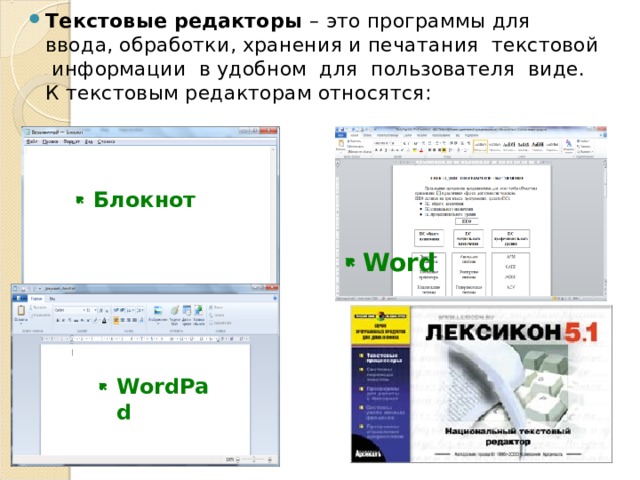640x480 pixels.
Task: Select the highlighted Обычный style in the Word styles gallery
Action: (480, 147)
